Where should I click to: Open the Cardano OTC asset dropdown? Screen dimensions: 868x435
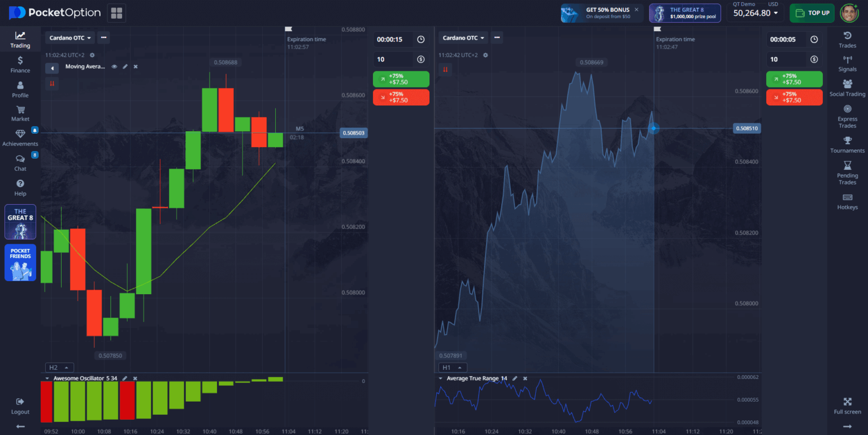click(69, 37)
